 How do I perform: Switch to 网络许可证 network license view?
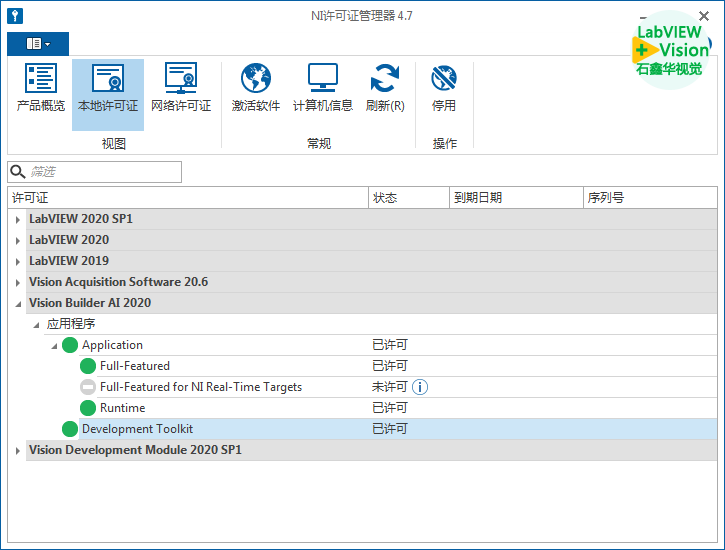click(x=181, y=88)
